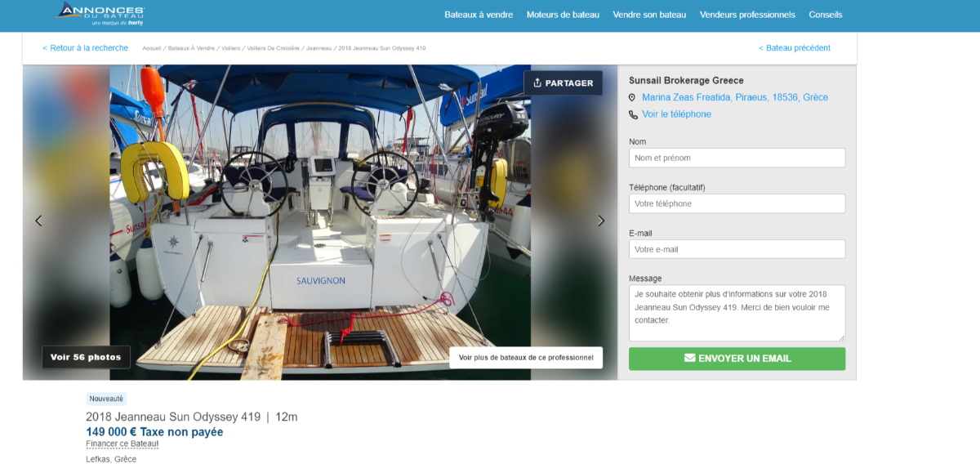
Task: Go to Bateau précédent link
Action: 794,48
